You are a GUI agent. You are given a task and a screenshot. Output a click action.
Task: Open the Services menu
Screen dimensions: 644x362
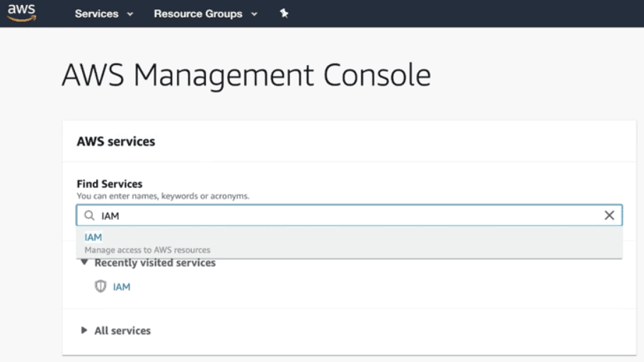(x=96, y=13)
